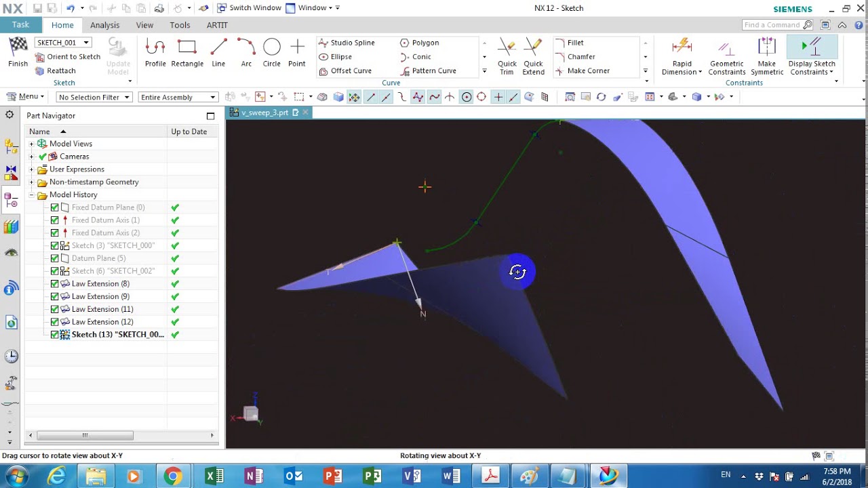Click the Find a Command field
Screen dimensions: 868x488
tap(777, 25)
